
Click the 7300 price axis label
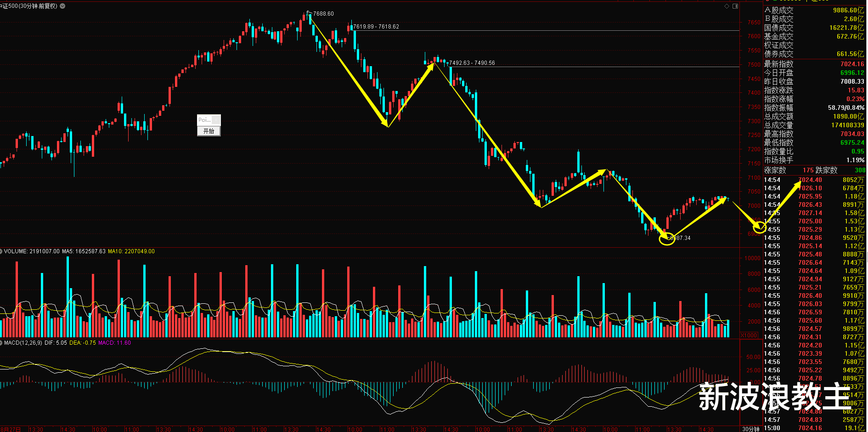click(x=754, y=121)
